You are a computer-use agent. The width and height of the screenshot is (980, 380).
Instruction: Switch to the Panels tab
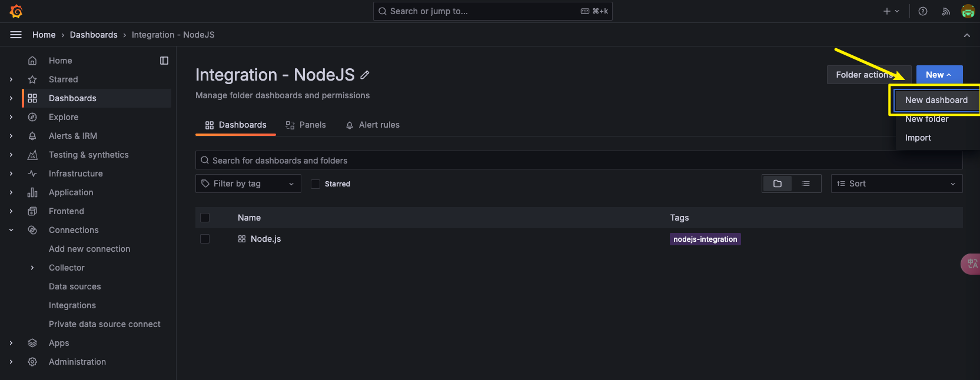(305, 125)
